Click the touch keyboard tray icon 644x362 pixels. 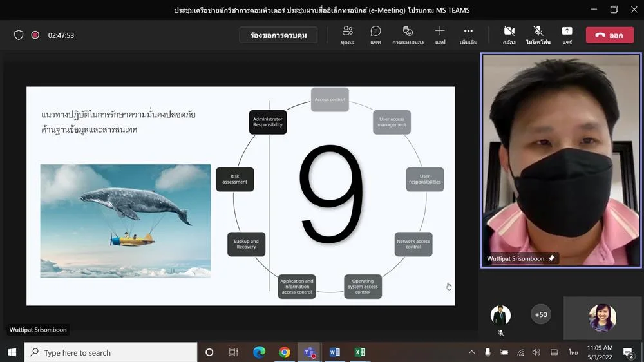pyautogui.click(x=554, y=352)
